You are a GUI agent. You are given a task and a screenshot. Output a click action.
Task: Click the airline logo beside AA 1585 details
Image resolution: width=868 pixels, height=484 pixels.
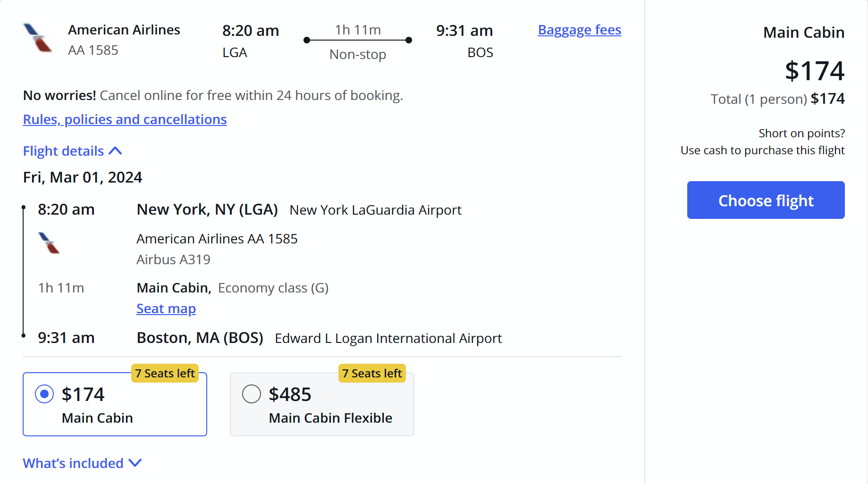(x=49, y=243)
